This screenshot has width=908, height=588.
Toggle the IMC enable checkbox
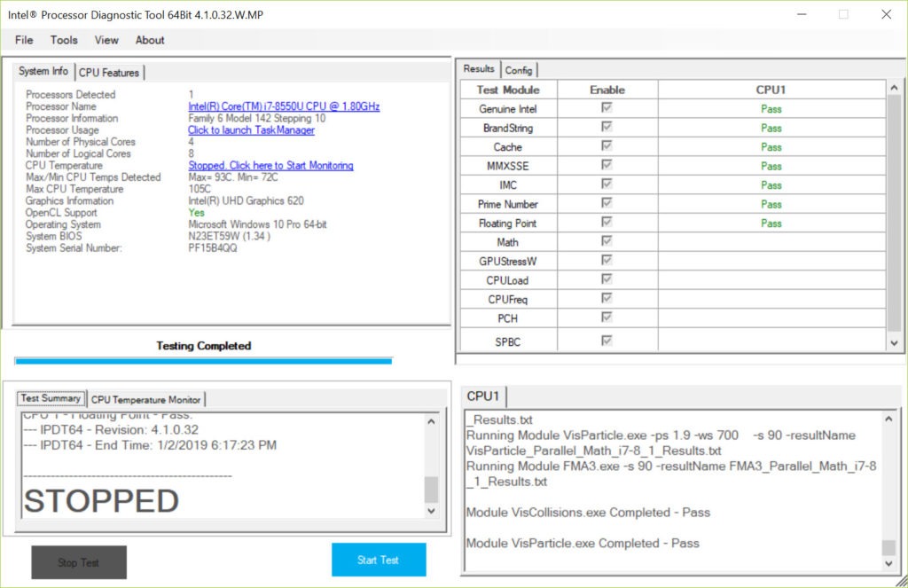tap(607, 184)
